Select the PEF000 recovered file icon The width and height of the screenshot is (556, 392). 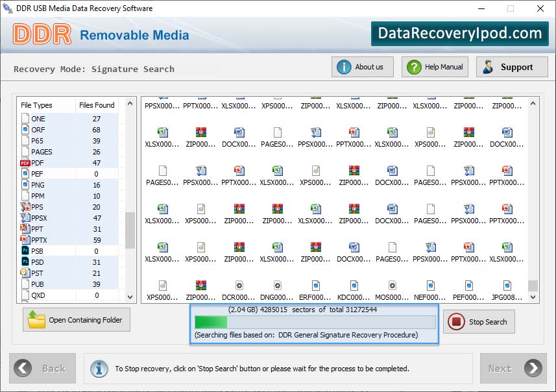469,286
